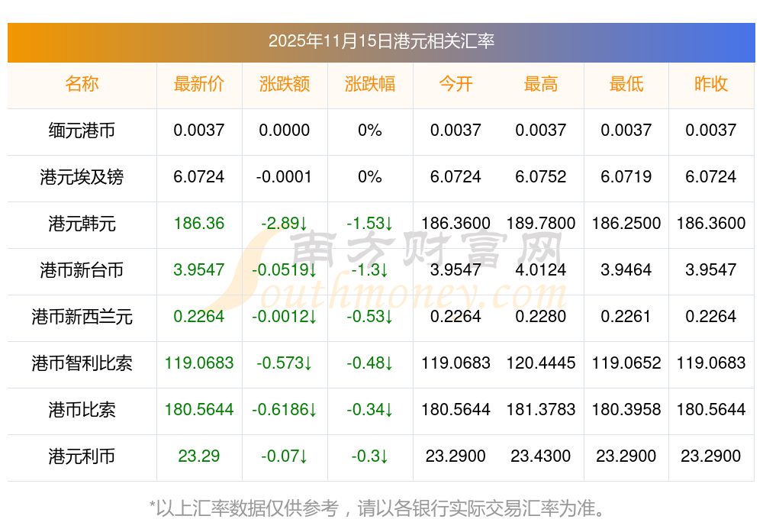The image size is (763, 532).
Task: Select the 涨跌幅 column header
Action: pos(369,84)
